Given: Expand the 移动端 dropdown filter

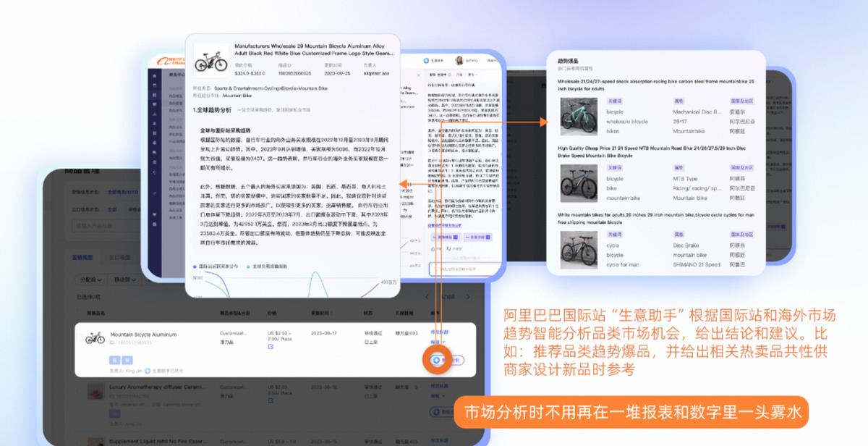Looking at the screenshot, I should coord(125,280).
